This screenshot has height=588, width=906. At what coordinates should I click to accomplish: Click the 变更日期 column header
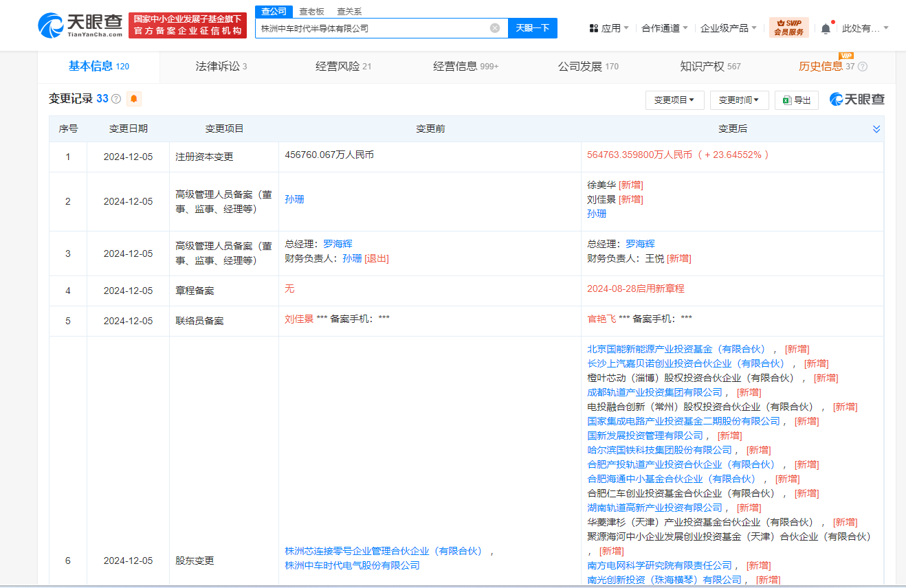coord(128,128)
